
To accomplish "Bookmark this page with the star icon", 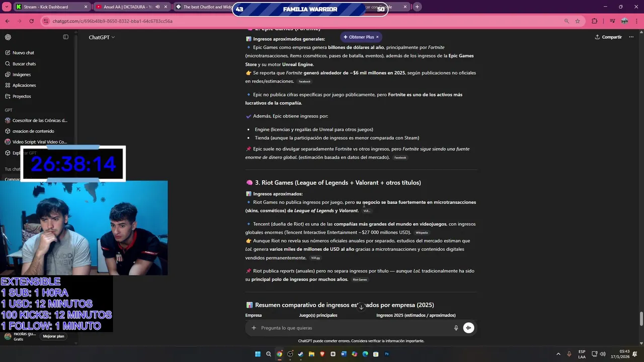I will point(578,21).
